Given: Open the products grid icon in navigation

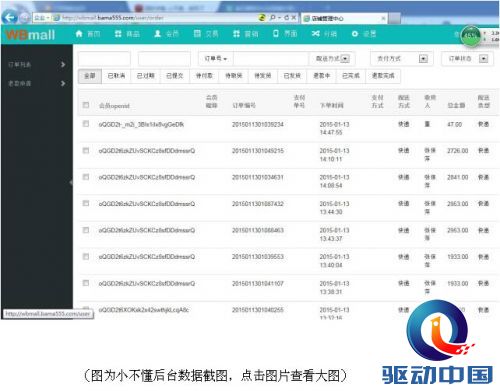Looking at the screenshot, I should [118, 34].
